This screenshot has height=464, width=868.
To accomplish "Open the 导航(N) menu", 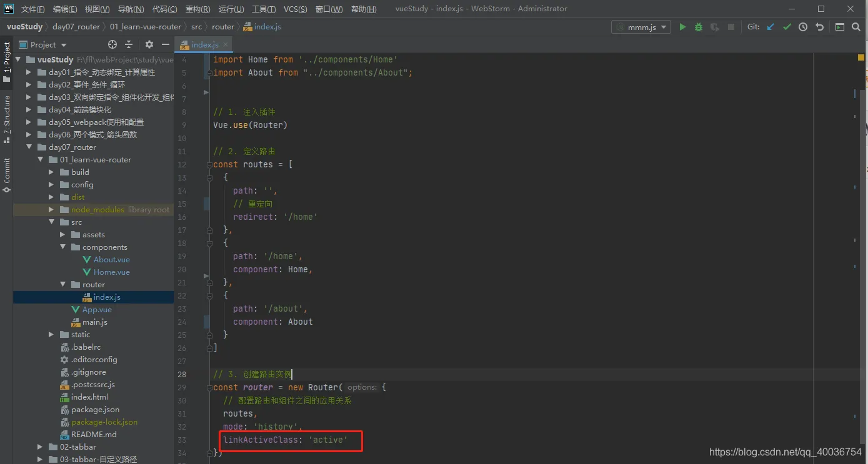I will [x=131, y=9].
